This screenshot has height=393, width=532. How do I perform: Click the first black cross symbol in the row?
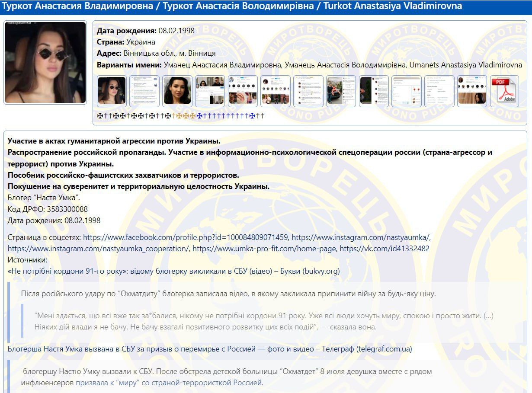pyautogui.click(x=100, y=116)
